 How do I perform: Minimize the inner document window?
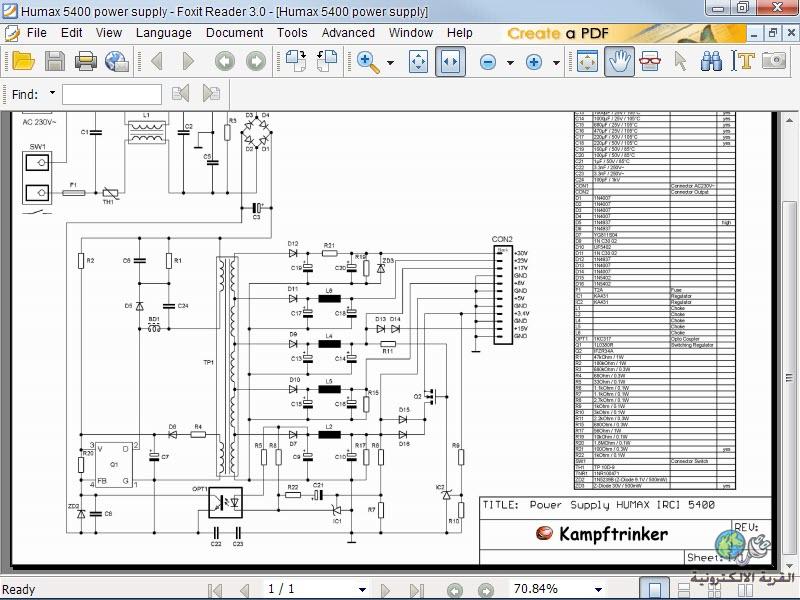(x=754, y=33)
